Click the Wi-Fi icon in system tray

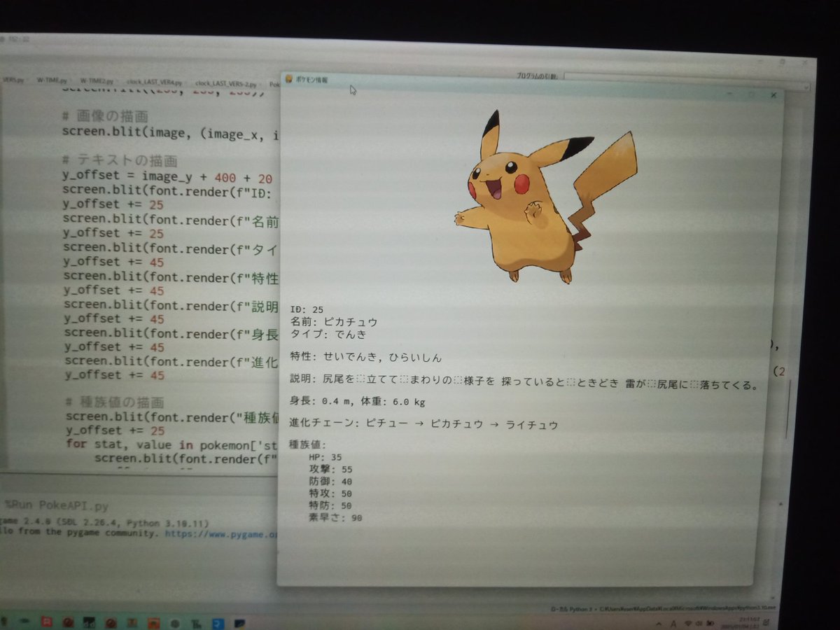point(689,623)
